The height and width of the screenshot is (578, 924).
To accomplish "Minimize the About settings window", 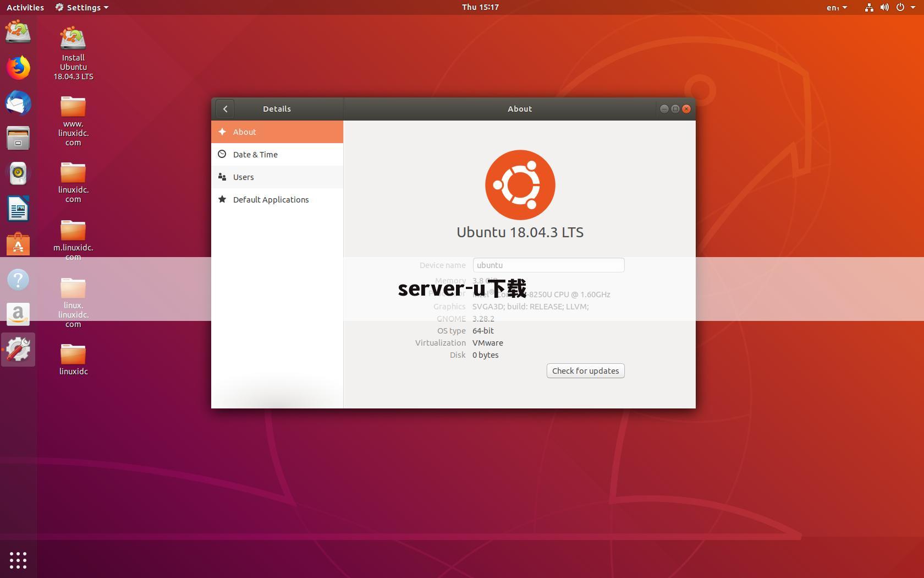I will [x=664, y=109].
